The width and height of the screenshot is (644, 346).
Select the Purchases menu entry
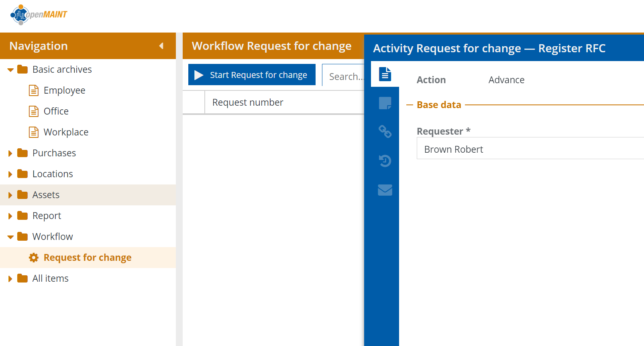coord(54,153)
